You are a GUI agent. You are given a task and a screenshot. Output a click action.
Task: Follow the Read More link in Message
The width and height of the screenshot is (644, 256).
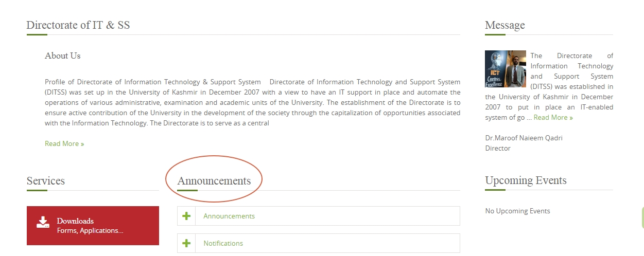pos(553,118)
